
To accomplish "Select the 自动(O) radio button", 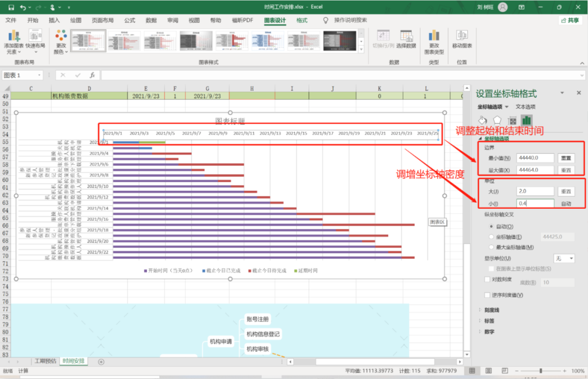I will (x=491, y=227).
